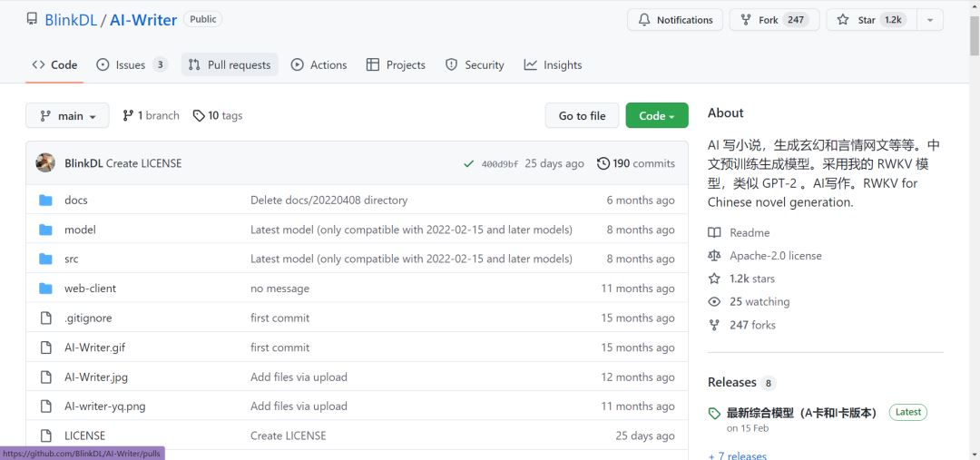The height and width of the screenshot is (460, 980).
Task: Click the branch icon beside 1 branch
Action: pos(128,115)
